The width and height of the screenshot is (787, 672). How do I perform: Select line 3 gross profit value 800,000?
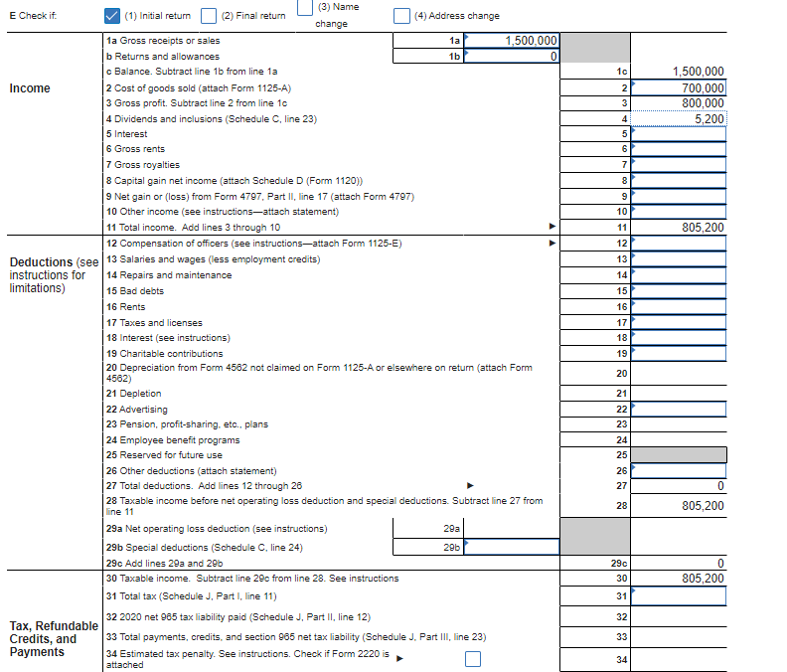[703, 103]
